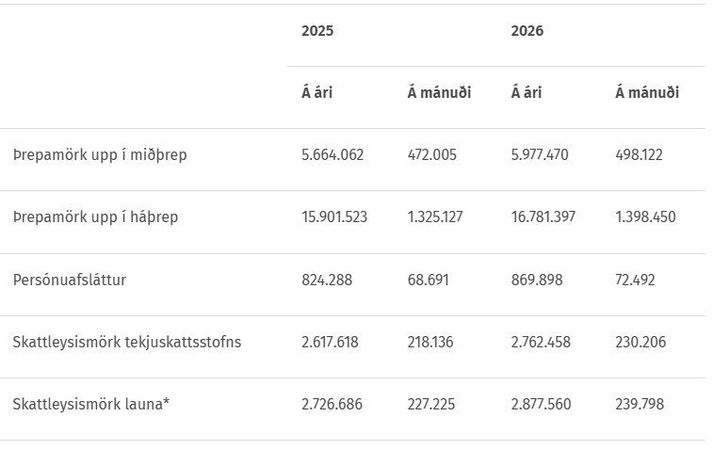
Task: Select the Á ári subheader under 2025
Action: 317,93
